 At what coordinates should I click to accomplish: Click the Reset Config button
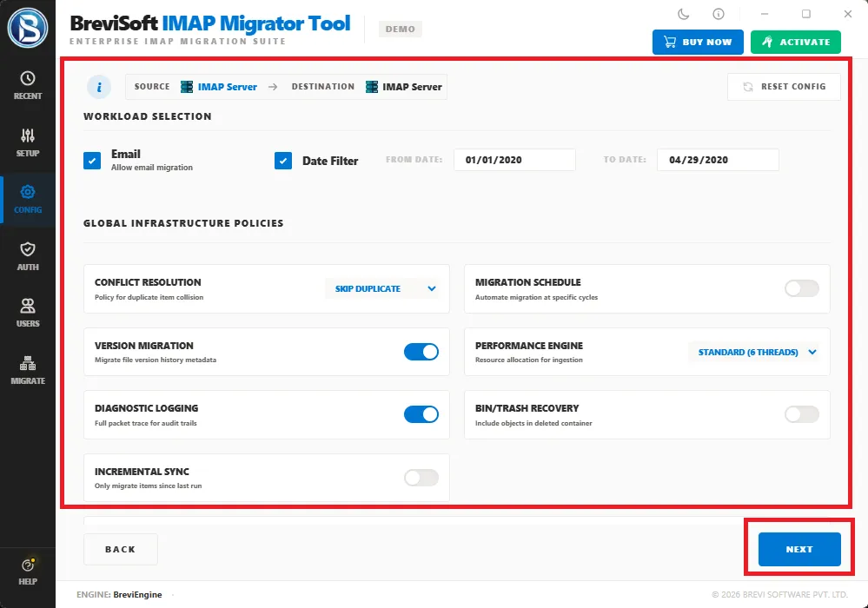pyautogui.click(x=784, y=87)
